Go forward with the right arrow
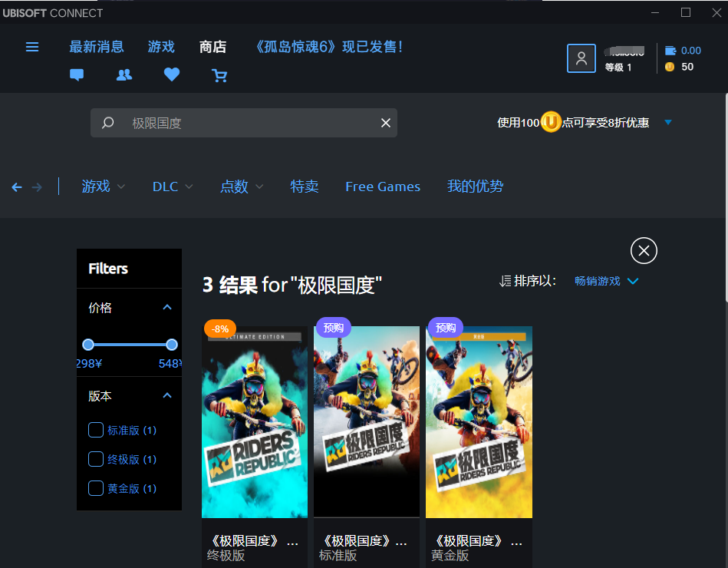The width and height of the screenshot is (728, 568). [37, 187]
